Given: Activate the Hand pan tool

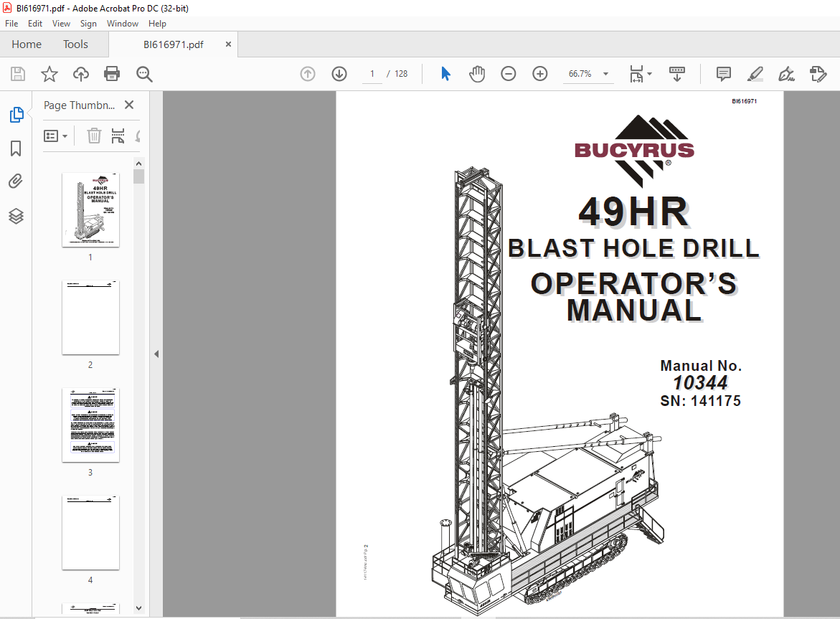Looking at the screenshot, I should pyautogui.click(x=477, y=74).
